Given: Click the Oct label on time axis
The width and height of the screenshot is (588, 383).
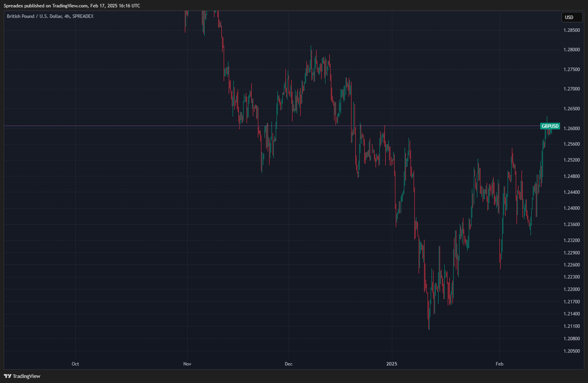Looking at the screenshot, I should (75, 364).
